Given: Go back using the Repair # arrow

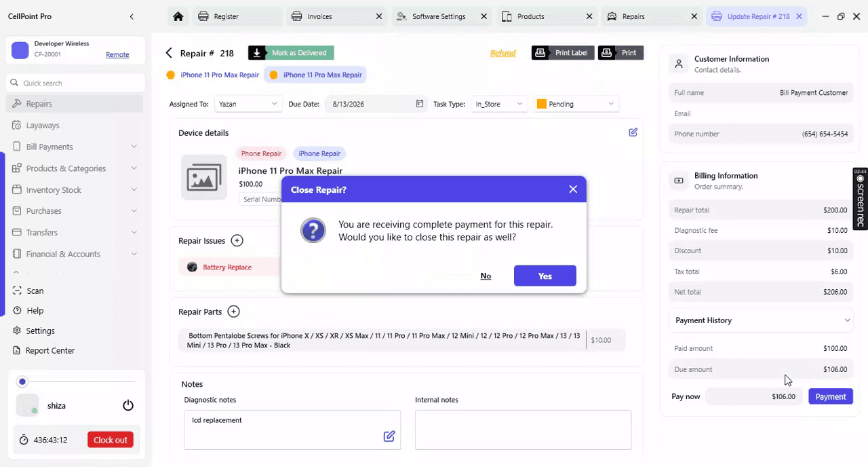Looking at the screenshot, I should [x=170, y=53].
